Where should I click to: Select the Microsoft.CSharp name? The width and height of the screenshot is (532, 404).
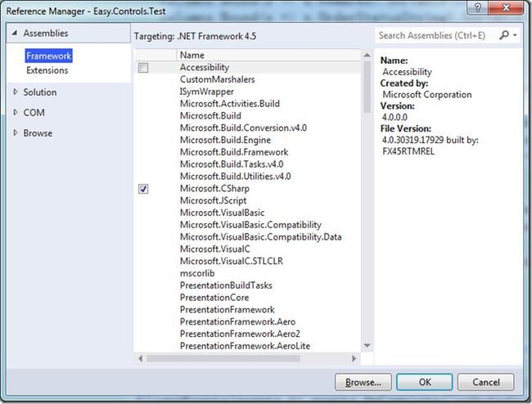point(214,188)
